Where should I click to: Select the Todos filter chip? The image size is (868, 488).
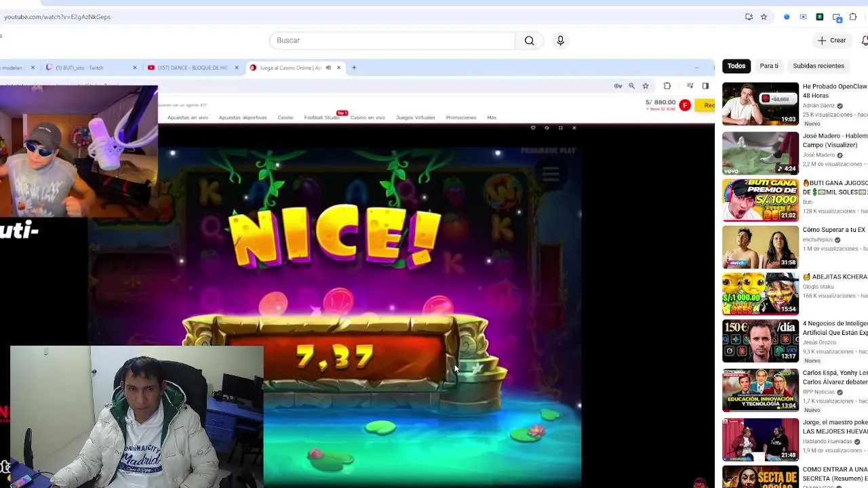pyautogui.click(x=736, y=66)
